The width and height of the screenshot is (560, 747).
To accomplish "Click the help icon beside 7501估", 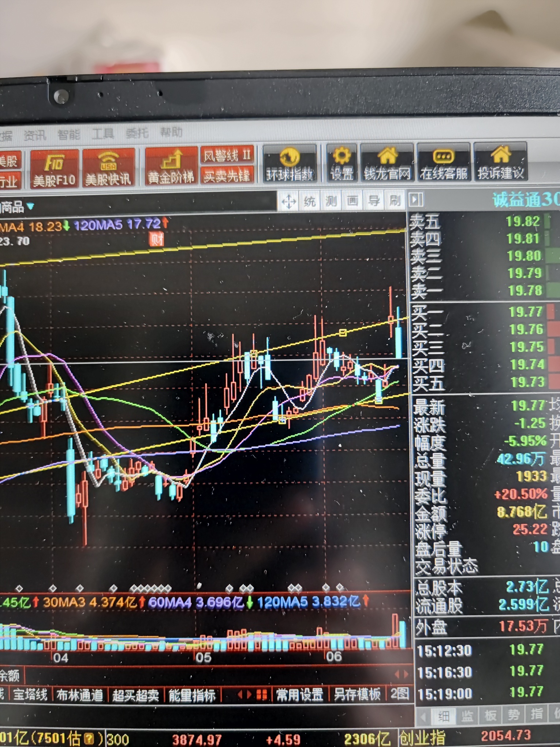I will (x=89, y=739).
